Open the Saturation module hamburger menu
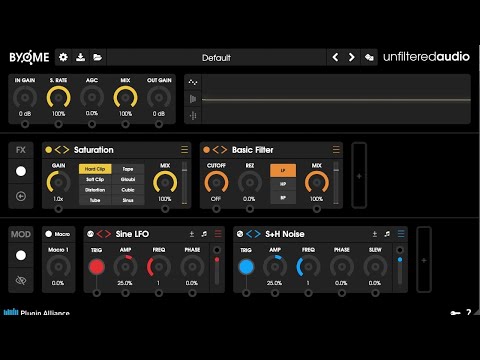The height and width of the screenshot is (360, 480). pyautogui.click(x=184, y=150)
